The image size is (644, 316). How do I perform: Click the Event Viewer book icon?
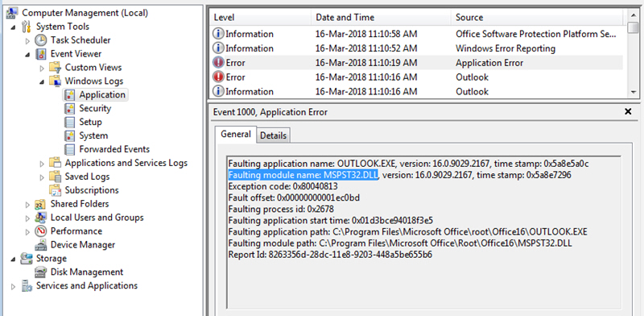click(x=41, y=54)
